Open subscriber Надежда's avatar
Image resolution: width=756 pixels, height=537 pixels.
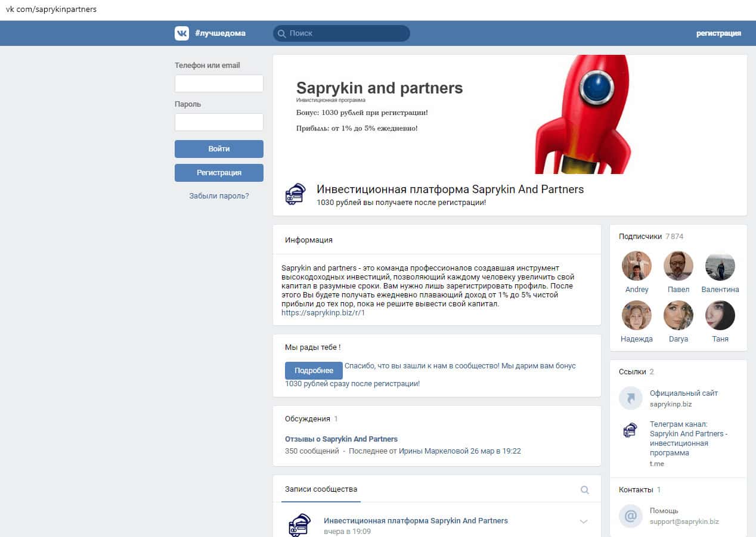637,315
